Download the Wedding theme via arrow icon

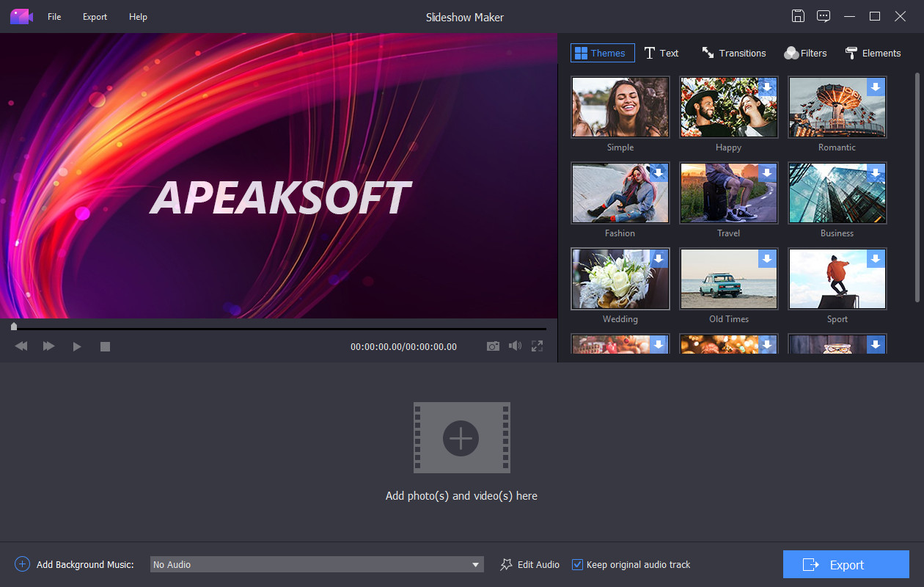(x=659, y=259)
